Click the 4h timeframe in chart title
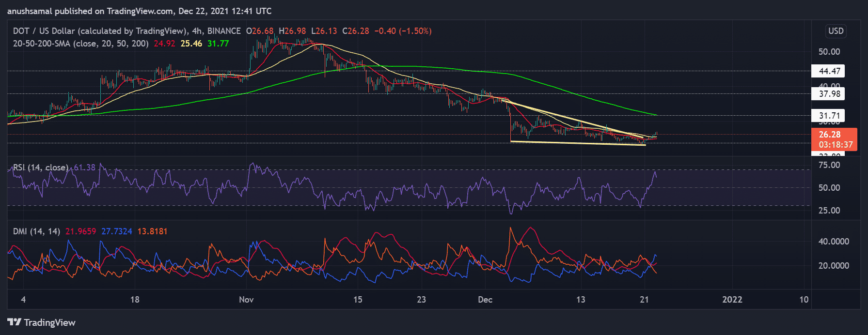The image size is (868, 335). [x=197, y=31]
